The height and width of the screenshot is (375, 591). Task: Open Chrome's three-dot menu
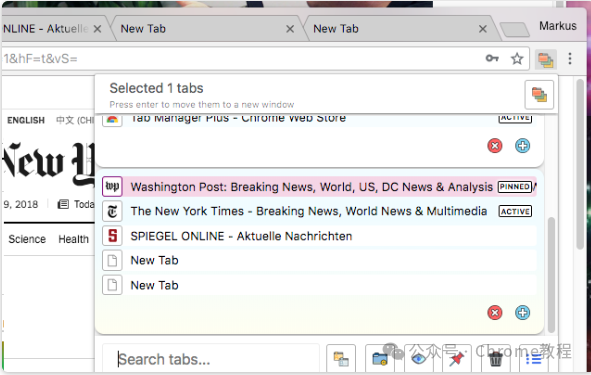(570, 59)
